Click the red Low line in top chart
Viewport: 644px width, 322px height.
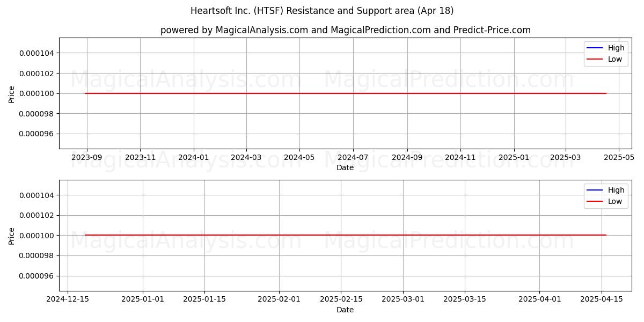(346, 93)
